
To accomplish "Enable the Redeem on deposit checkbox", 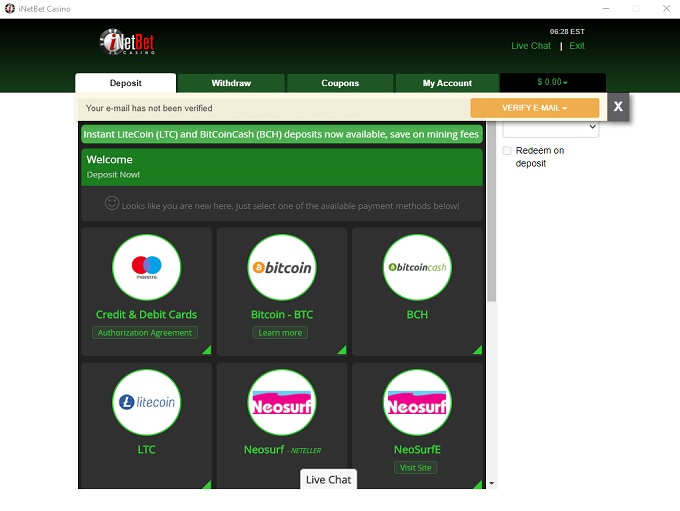I will (507, 151).
